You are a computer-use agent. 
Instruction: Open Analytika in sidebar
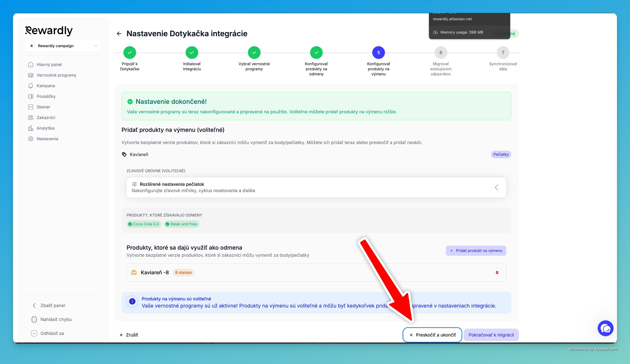coord(45,128)
